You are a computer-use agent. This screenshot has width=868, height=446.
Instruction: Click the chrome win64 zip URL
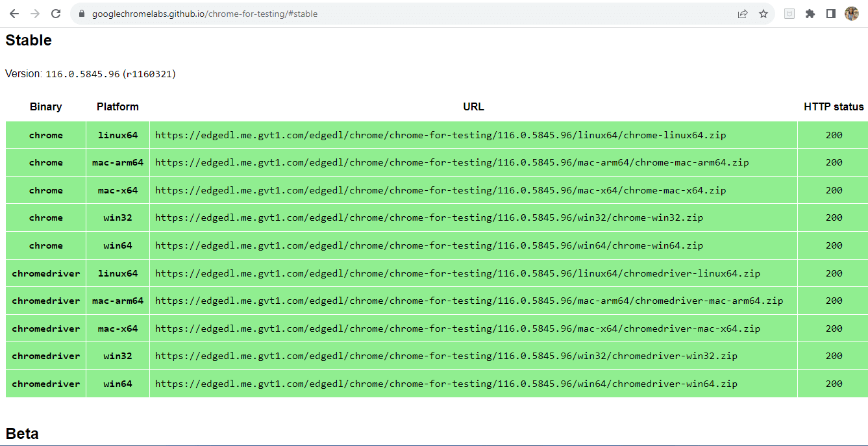point(428,245)
